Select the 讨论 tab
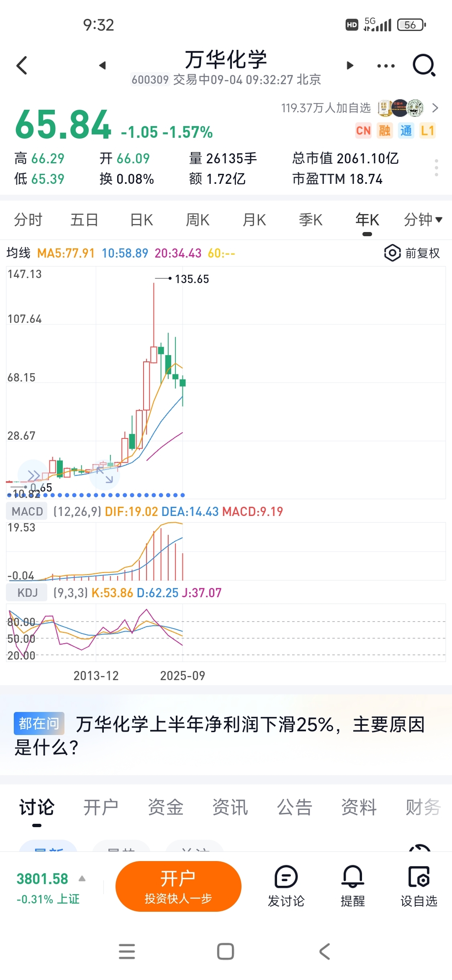 37,807
